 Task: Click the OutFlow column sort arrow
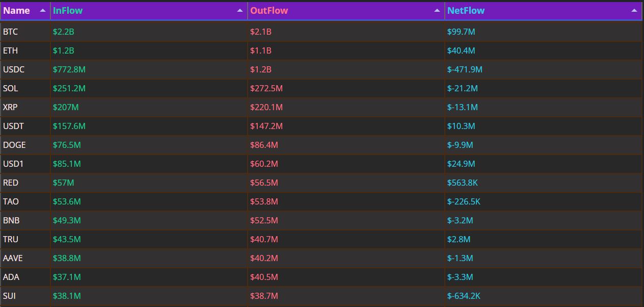point(437,10)
